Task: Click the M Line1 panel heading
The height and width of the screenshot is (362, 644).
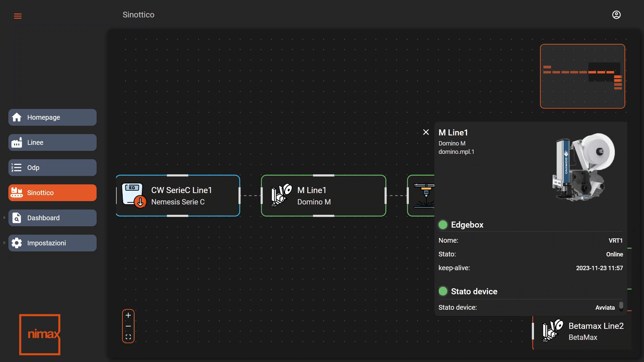Action: [453, 133]
